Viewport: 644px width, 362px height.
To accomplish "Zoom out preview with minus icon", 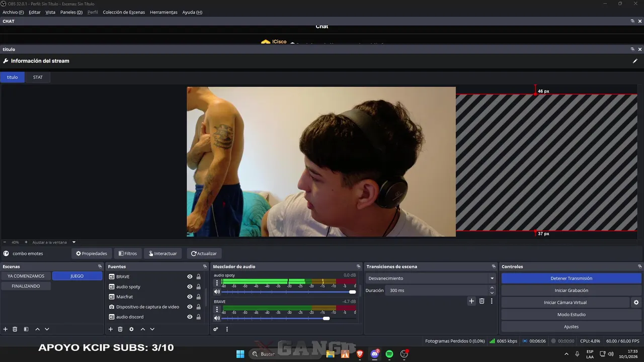I will 5,242.
